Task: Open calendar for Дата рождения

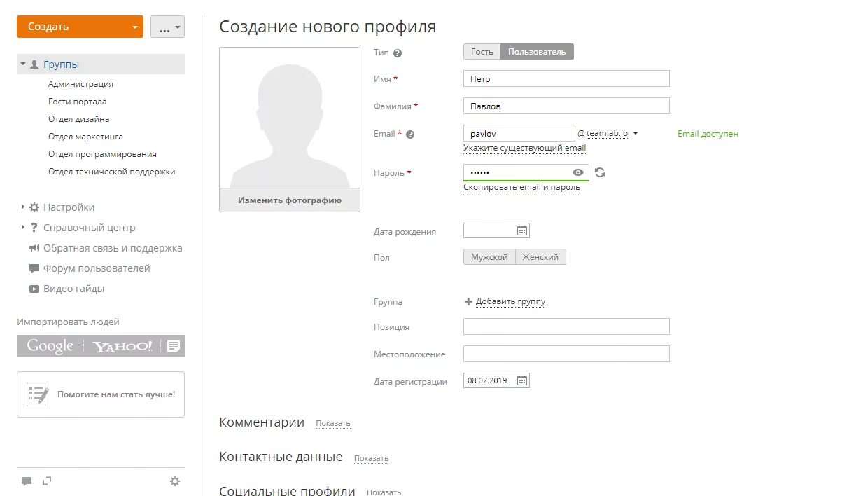Action: pos(522,230)
